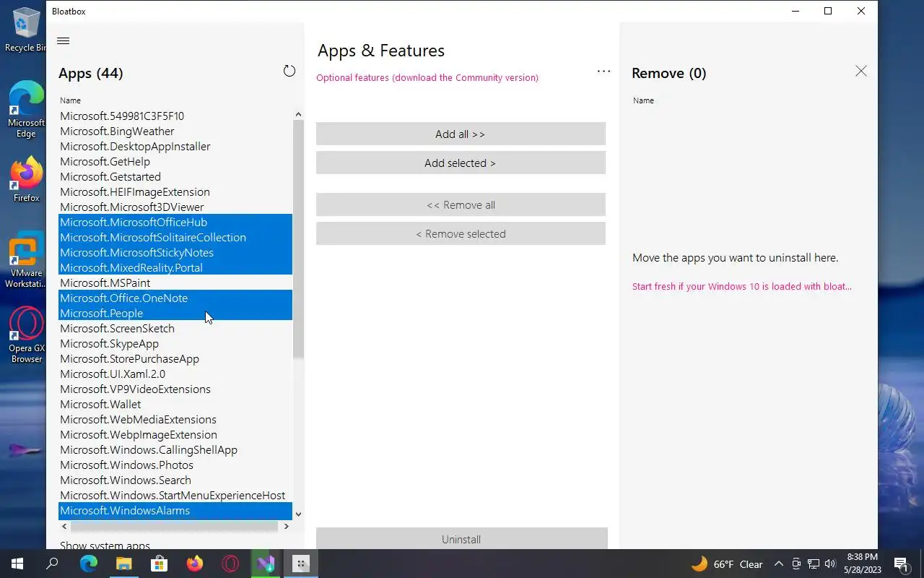Screen dimensions: 924x578
Task: Click the Add selected > button
Action: pos(461,163)
